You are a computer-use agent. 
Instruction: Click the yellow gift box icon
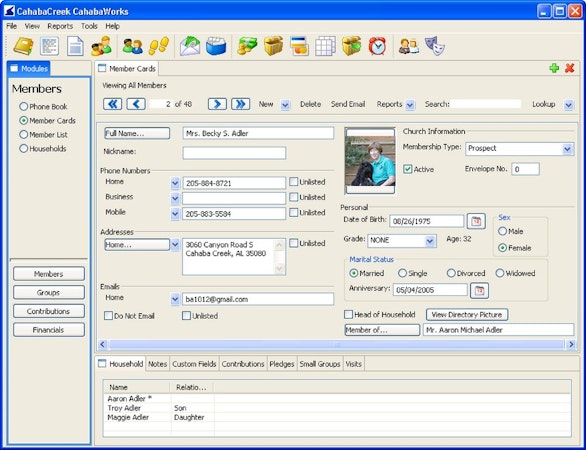274,46
